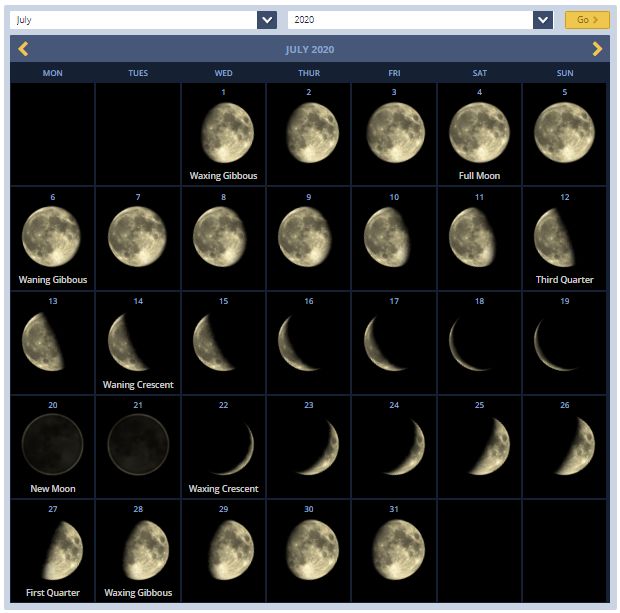Select the July 27 First Quarter moon
Viewport: 620px width, 613px height.
[63, 551]
